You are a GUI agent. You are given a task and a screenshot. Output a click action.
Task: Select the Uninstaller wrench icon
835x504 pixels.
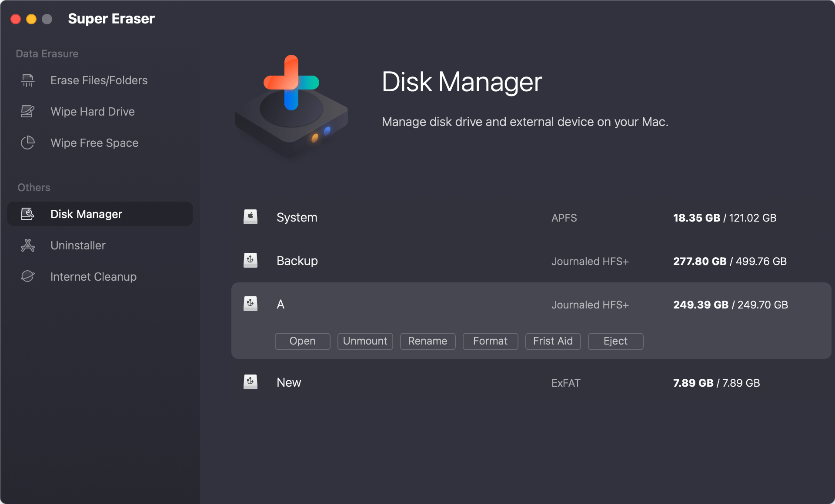(27, 245)
